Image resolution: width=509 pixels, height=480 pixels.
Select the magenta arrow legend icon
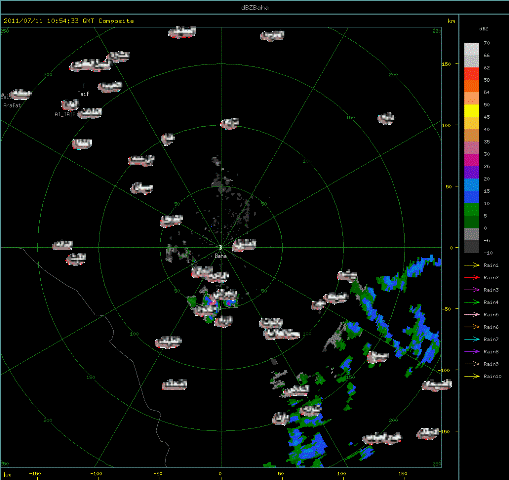tap(472, 290)
